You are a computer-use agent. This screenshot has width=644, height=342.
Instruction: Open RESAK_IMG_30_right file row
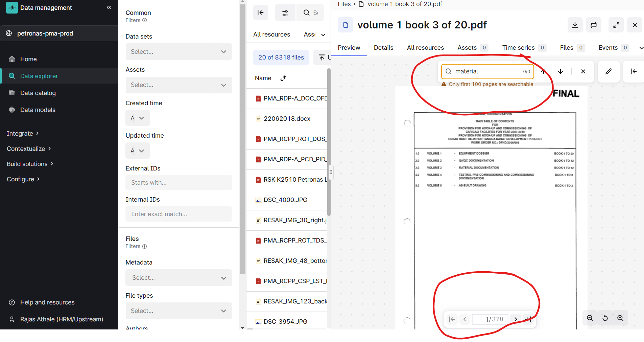287,220
